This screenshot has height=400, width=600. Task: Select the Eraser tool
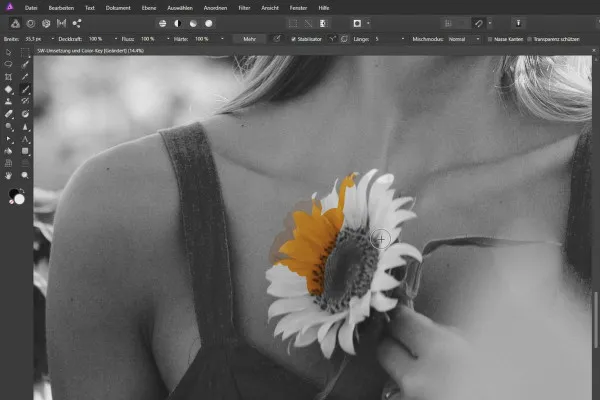(x=8, y=114)
